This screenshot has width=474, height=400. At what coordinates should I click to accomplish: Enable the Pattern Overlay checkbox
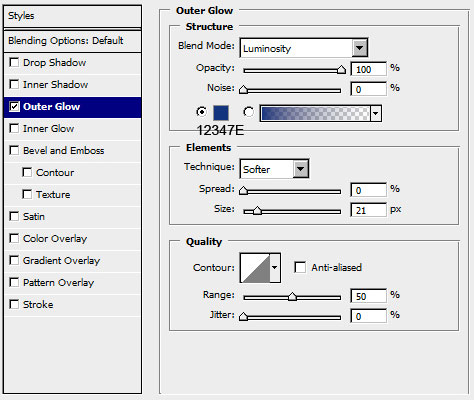coord(14,282)
